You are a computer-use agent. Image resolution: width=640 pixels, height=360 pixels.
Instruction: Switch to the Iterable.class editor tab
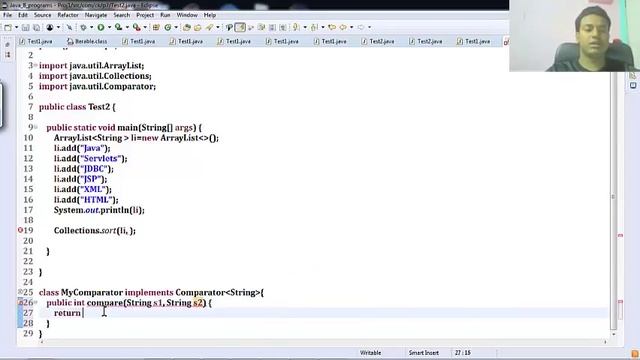[87, 41]
